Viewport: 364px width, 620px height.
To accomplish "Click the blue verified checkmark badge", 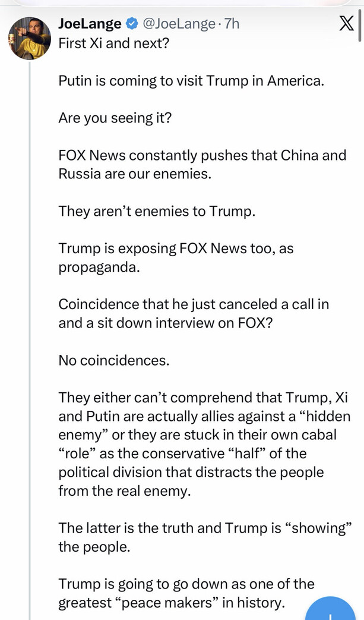I will (131, 24).
